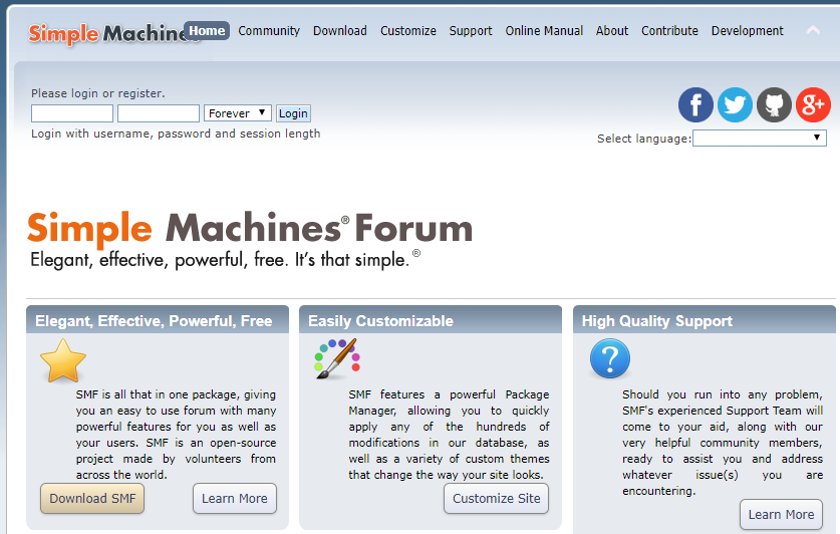Screen dimensions: 840x534
Task: Open the Download menu item
Action: coord(340,31)
